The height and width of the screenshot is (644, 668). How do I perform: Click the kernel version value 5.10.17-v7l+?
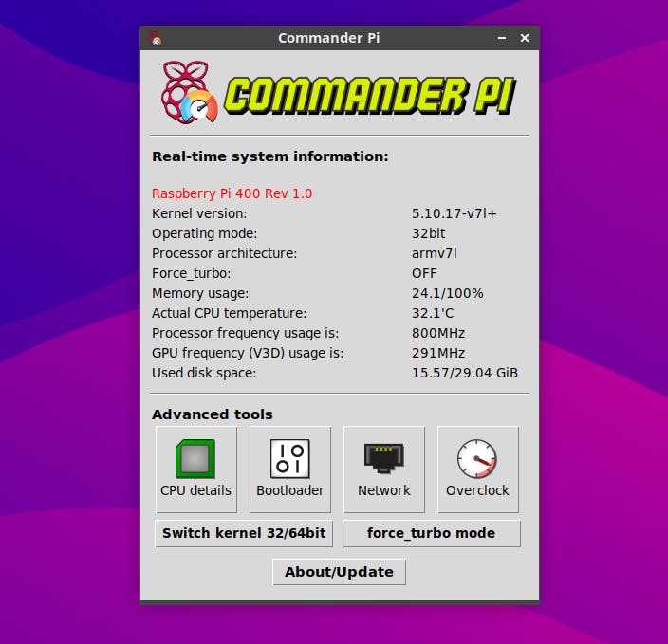(x=455, y=213)
